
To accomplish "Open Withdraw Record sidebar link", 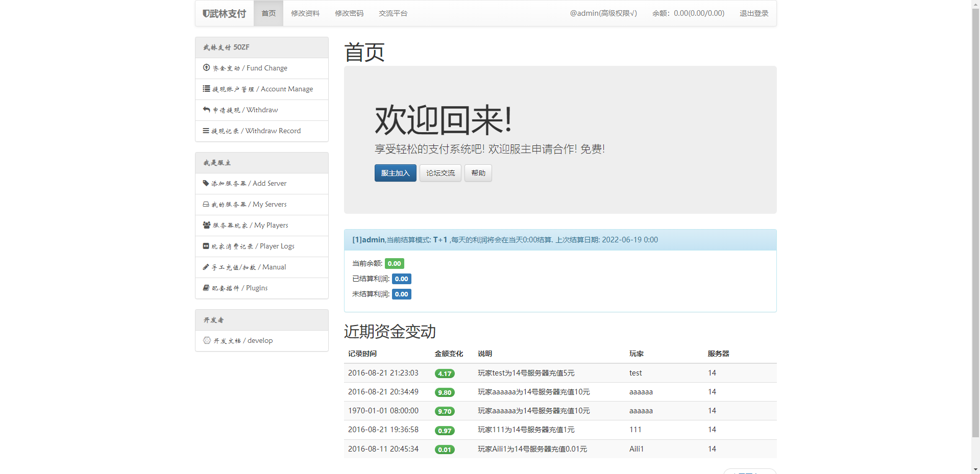I will (262, 131).
